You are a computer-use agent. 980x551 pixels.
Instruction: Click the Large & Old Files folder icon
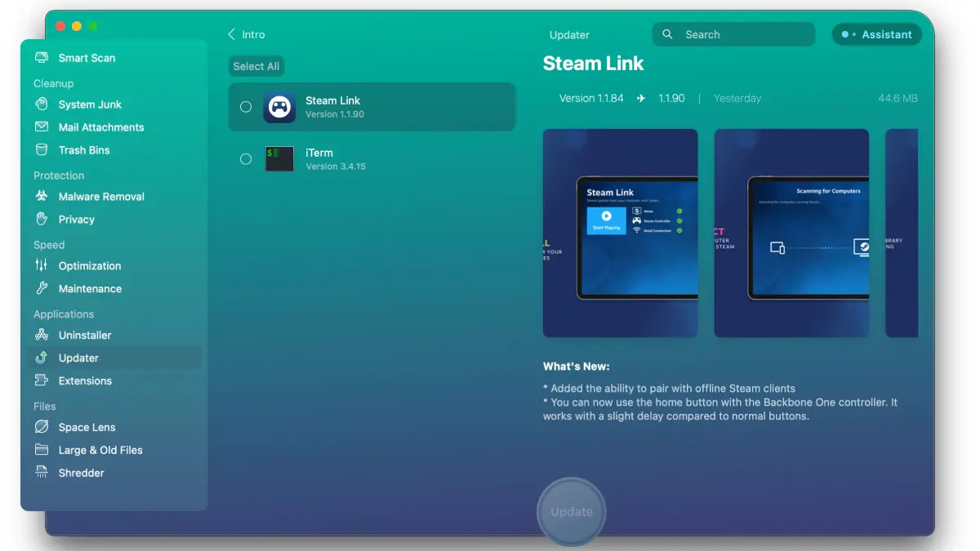pos(42,451)
